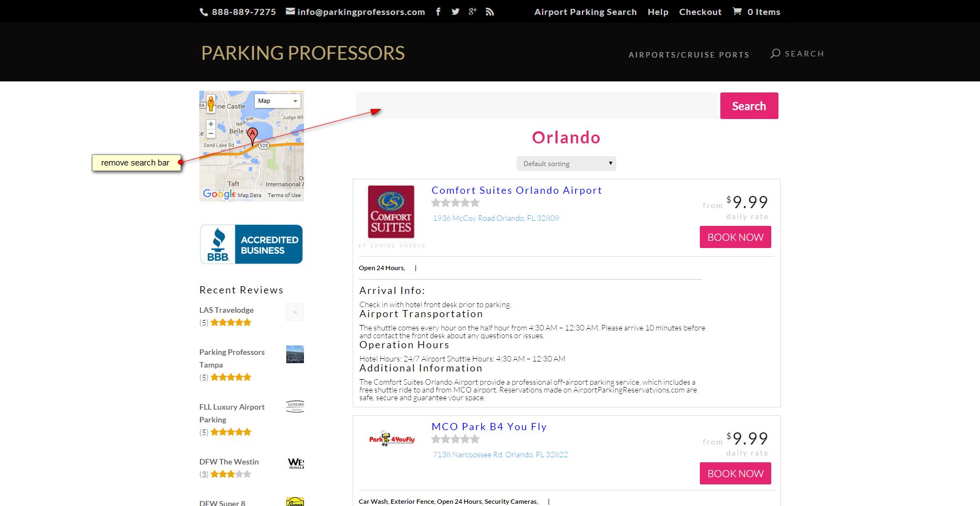Image resolution: width=980 pixels, height=506 pixels.
Task: Open the LAS Travelodge review link
Action: coord(226,310)
